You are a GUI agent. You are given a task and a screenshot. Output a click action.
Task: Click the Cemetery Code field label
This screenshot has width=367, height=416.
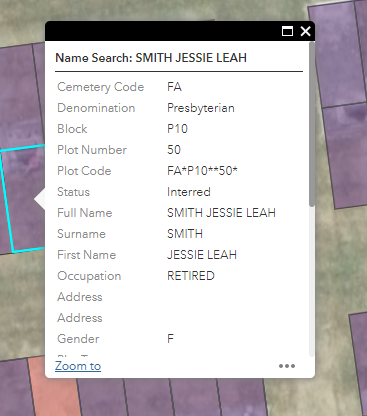(x=101, y=87)
